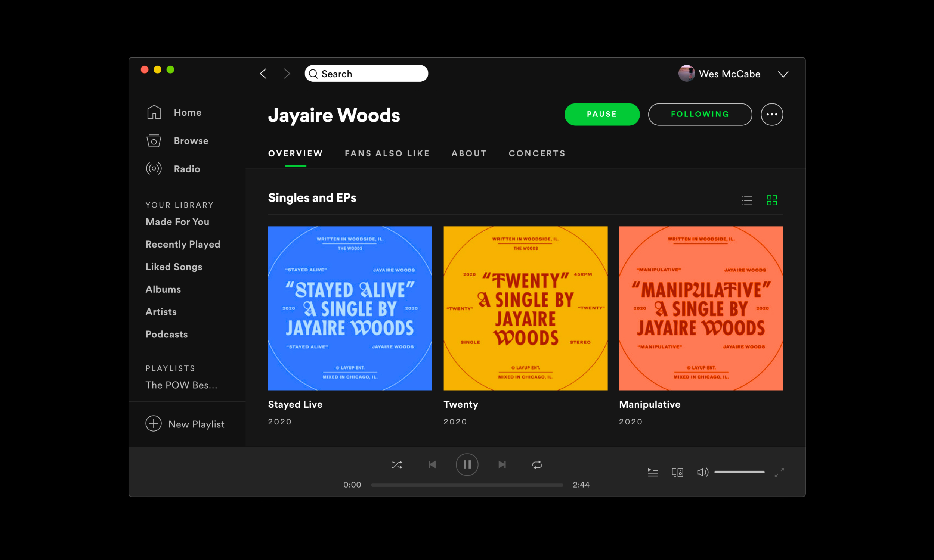Click the Browse box icon in sidebar
The width and height of the screenshot is (934, 560).
coord(154,141)
